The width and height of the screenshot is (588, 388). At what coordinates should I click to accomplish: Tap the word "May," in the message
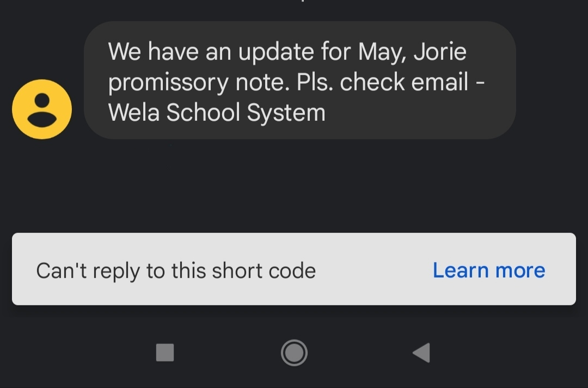click(x=383, y=52)
